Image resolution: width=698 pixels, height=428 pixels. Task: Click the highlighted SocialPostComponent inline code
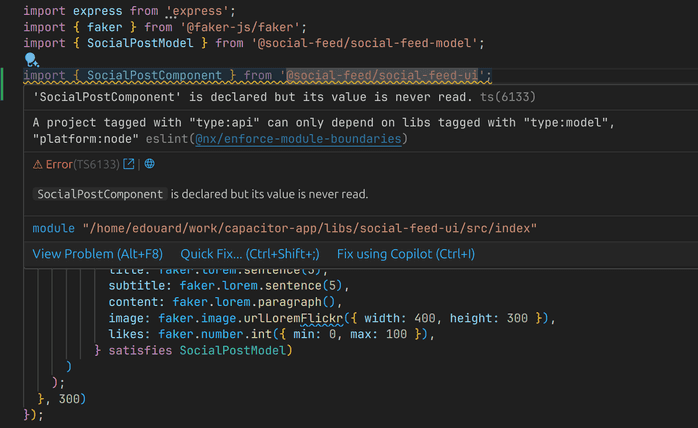(100, 194)
